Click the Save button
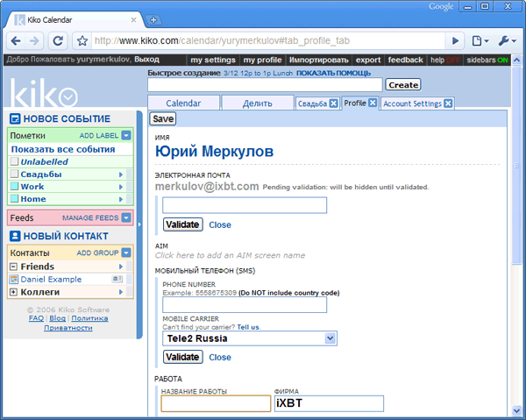 (163, 118)
